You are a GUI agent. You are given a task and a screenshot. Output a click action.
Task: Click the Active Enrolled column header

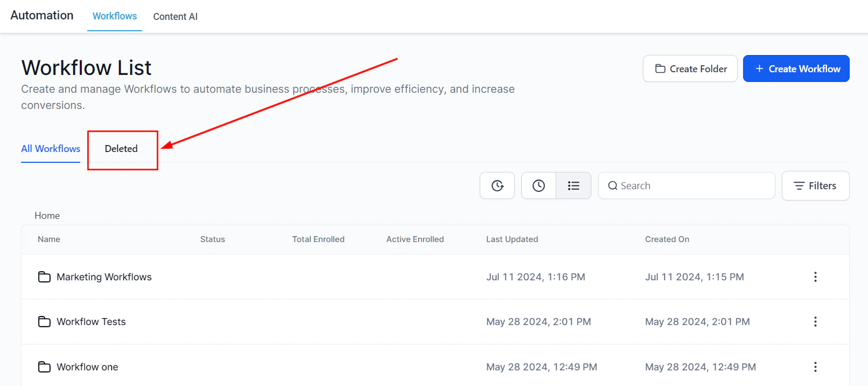(415, 239)
